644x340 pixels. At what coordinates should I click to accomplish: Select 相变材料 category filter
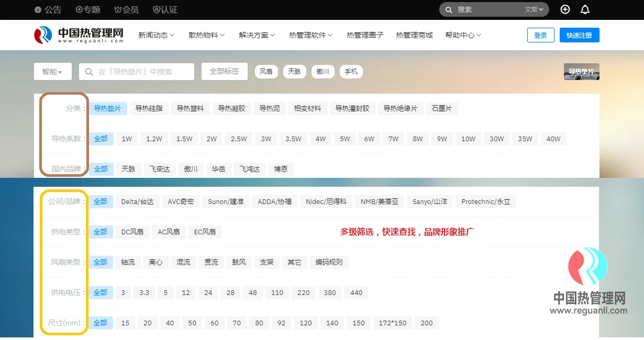coord(308,108)
